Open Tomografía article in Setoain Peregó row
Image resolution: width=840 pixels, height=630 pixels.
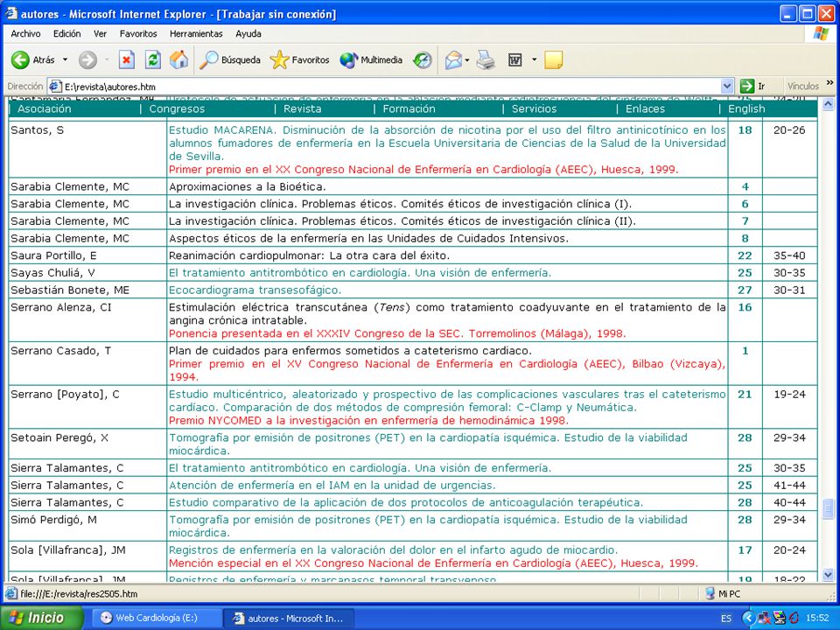click(428, 444)
